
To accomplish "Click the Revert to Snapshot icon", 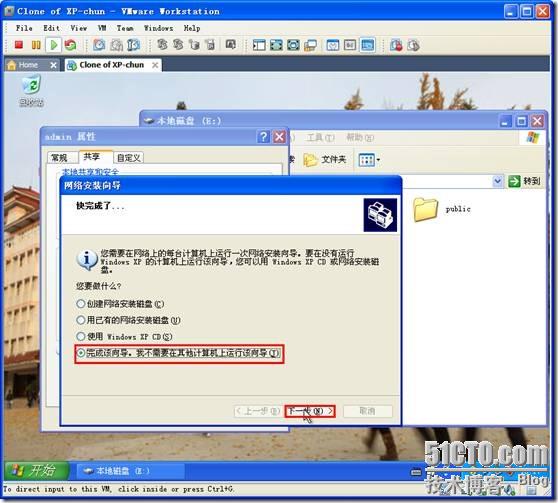I will click(x=116, y=45).
